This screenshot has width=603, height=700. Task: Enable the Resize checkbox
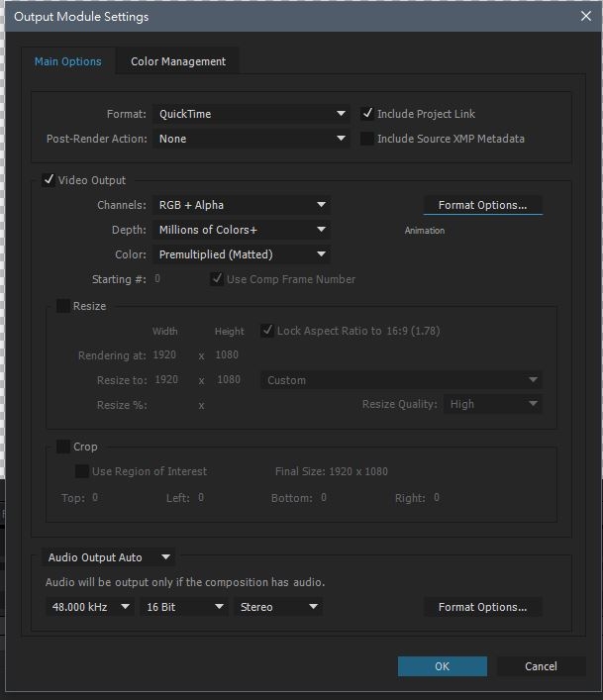coord(63,306)
